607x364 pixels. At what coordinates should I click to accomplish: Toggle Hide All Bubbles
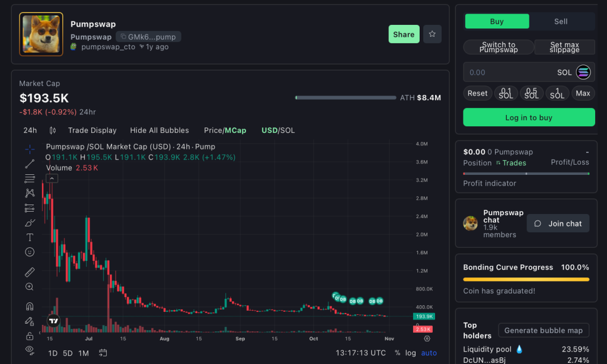[159, 130]
